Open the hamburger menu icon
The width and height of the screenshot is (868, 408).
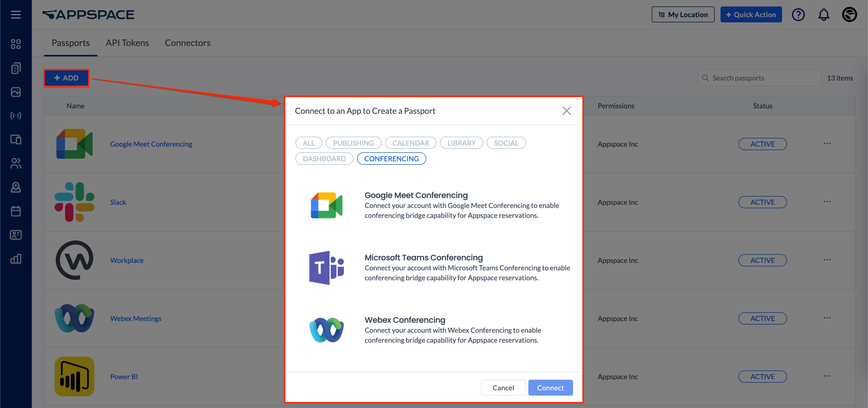pos(15,14)
